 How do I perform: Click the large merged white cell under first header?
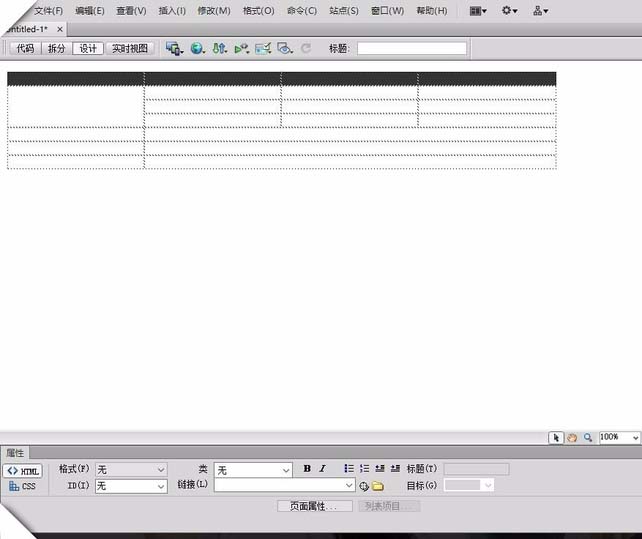tap(76, 106)
